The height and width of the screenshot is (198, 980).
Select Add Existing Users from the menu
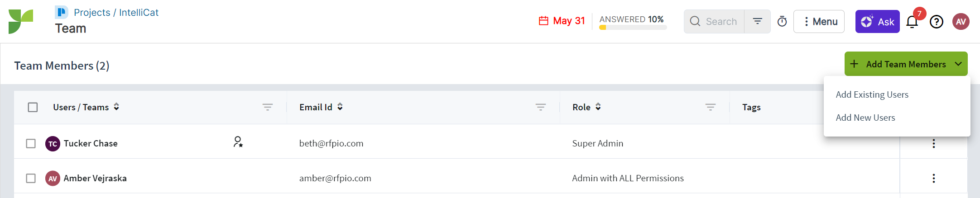[872, 94]
